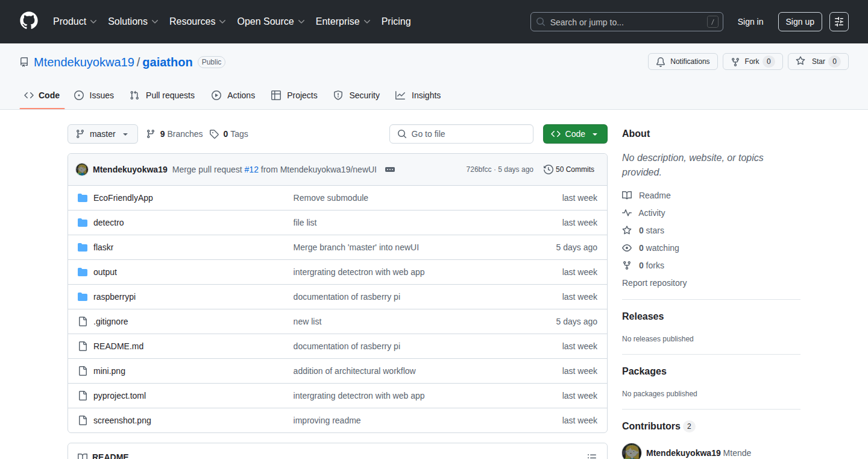Click the tag icon next to Tags
868x459 pixels.
click(x=214, y=134)
